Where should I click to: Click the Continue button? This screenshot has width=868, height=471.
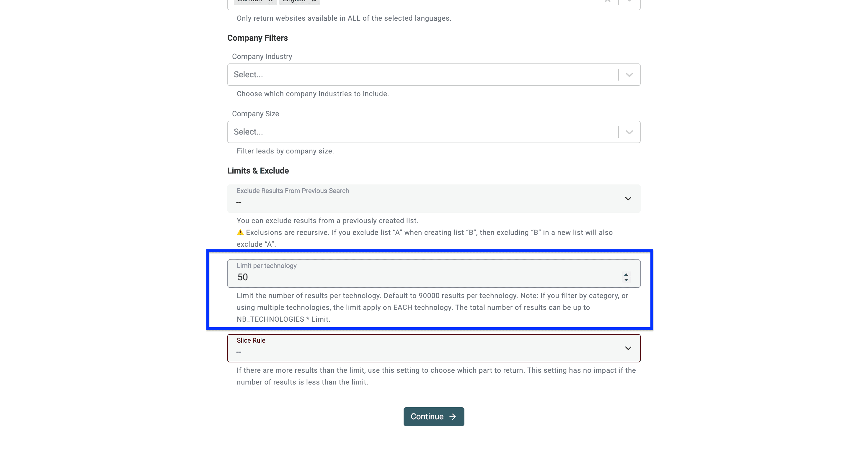tap(434, 416)
